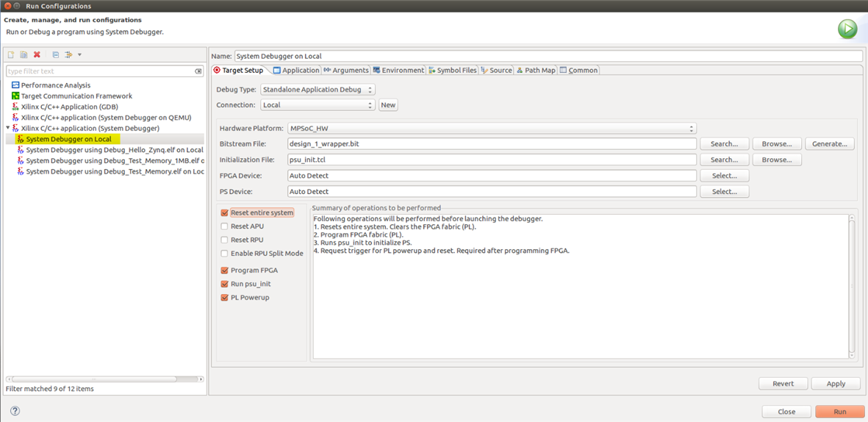Click the help question mark icon

[x=15, y=411]
